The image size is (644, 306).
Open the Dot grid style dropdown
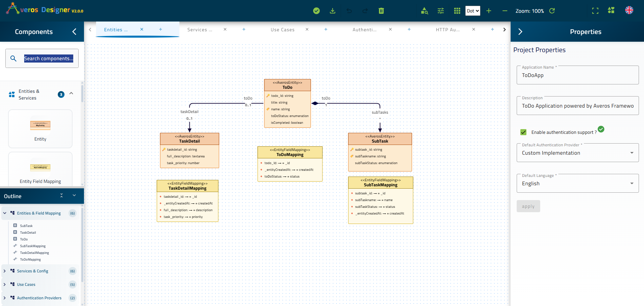(x=473, y=11)
